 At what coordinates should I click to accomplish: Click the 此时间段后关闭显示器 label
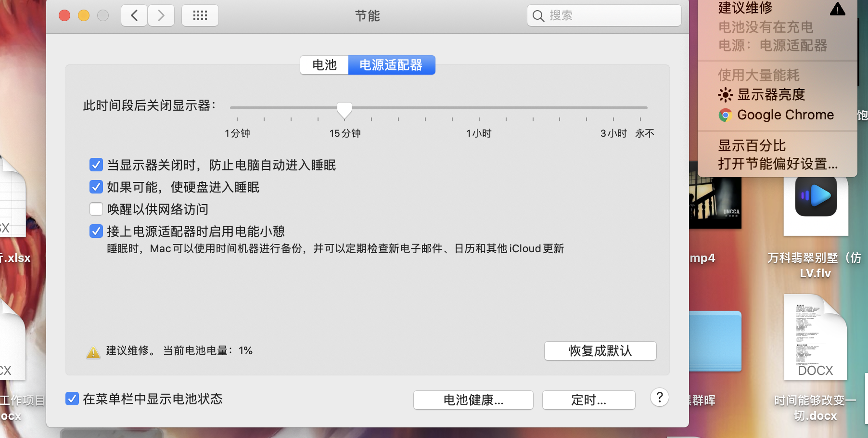tap(150, 105)
